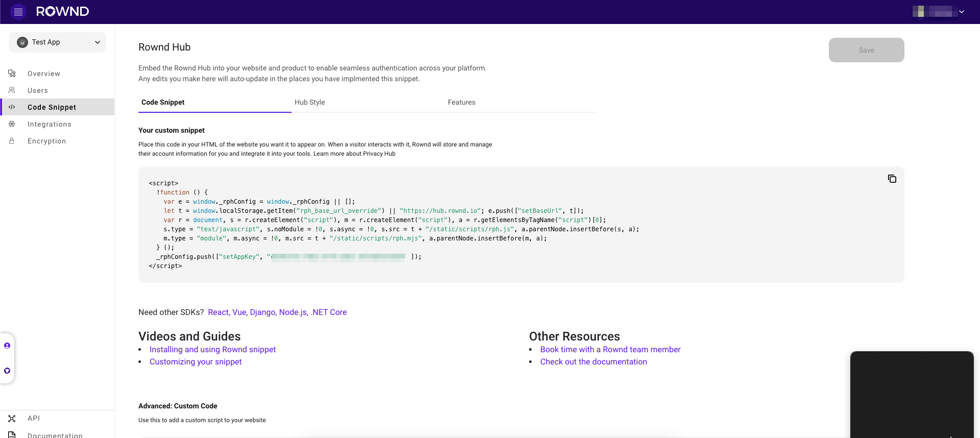
Task: Open Installing and using Rownd snippet guide
Action: coord(212,350)
